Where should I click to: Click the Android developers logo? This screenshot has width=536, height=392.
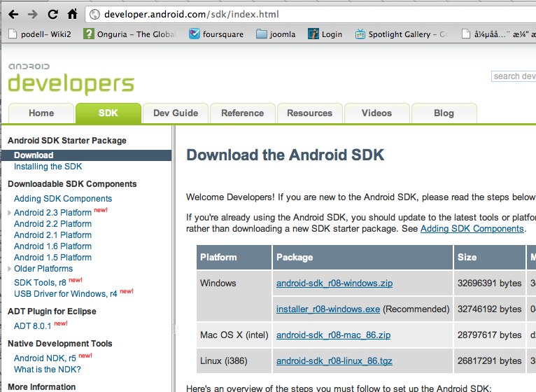click(71, 78)
